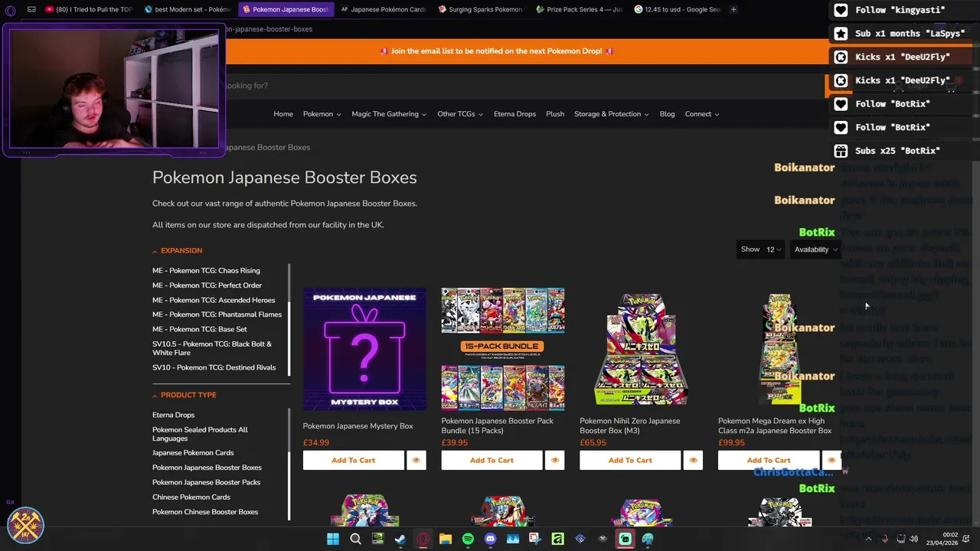Open the 'Surging Sparks Pokemon' tab
Screen dimensions: 980x551
pyautogui.click(x=481, y=10)
